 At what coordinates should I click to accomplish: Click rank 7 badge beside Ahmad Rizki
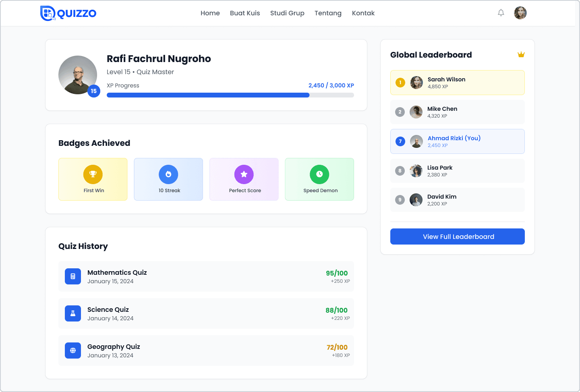point(400,141)
